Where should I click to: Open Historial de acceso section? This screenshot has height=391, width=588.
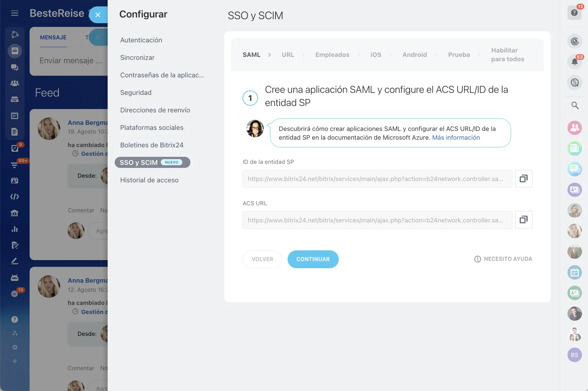point(149,180)
